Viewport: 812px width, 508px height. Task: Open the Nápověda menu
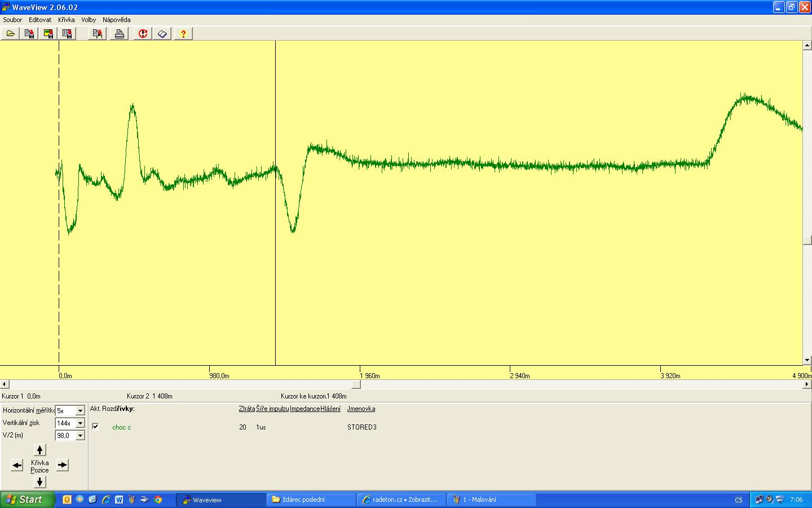[116, 20]
